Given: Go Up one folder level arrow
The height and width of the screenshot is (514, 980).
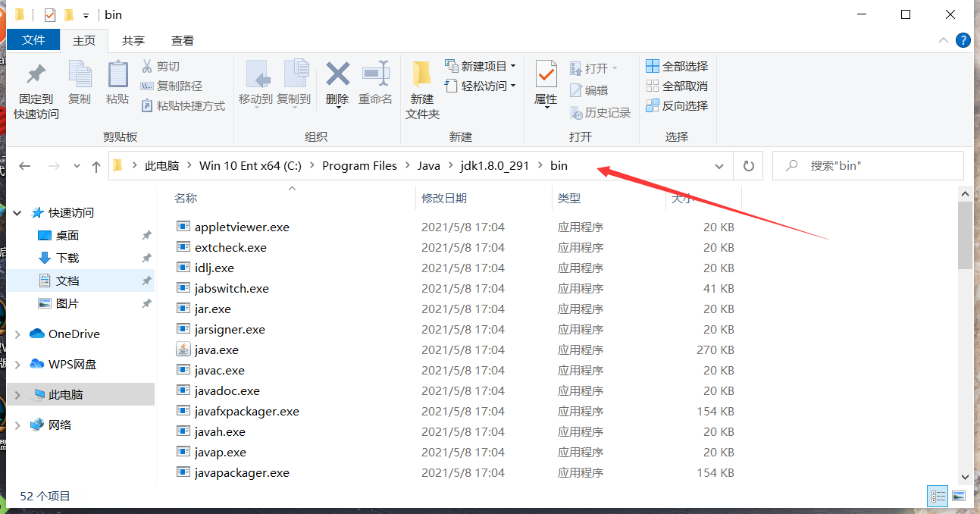Looking at the screenshot, I should [96, 166].
